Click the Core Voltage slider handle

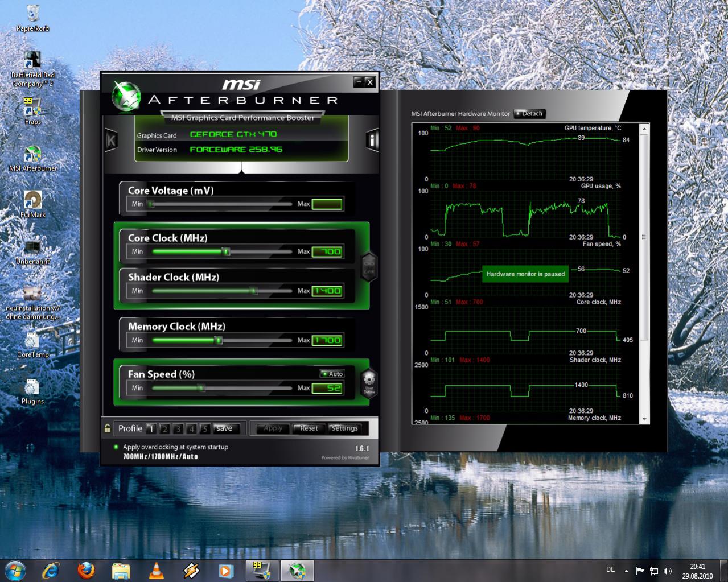tap(151, 204)
